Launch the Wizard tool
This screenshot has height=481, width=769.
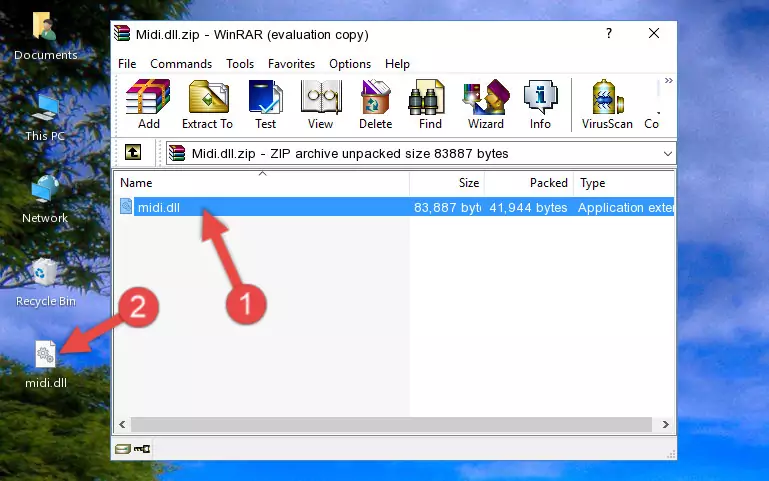click(486, 104)
